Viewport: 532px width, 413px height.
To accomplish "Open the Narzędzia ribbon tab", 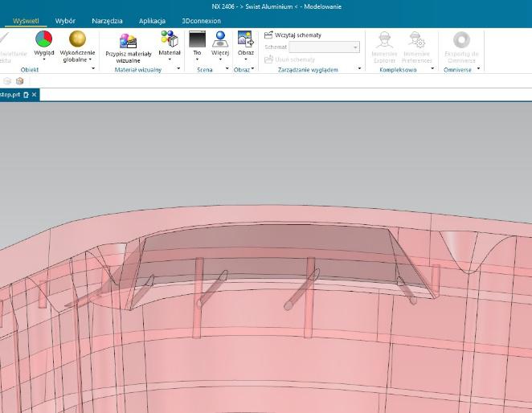I will coord(107,21).
